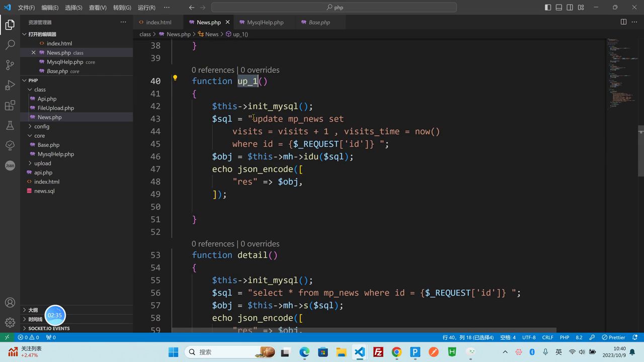Open the 运行(R) menu

(146, 8)
